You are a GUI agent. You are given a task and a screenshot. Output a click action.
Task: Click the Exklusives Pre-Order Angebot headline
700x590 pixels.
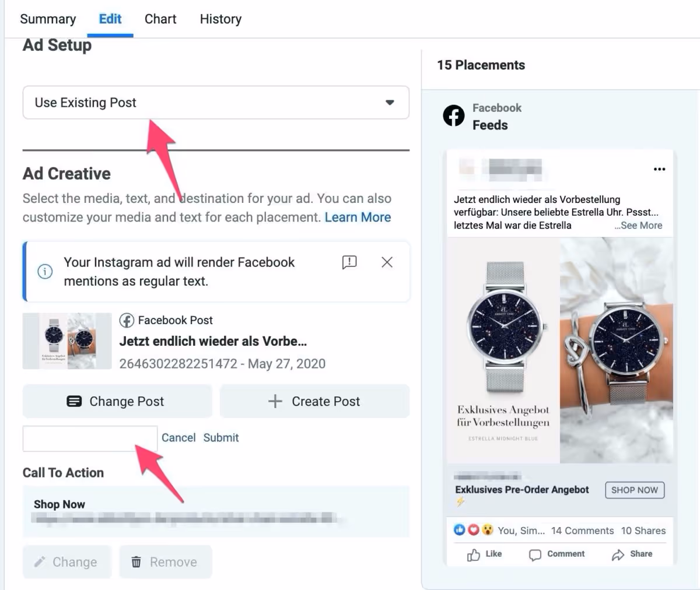pos(522,490)
